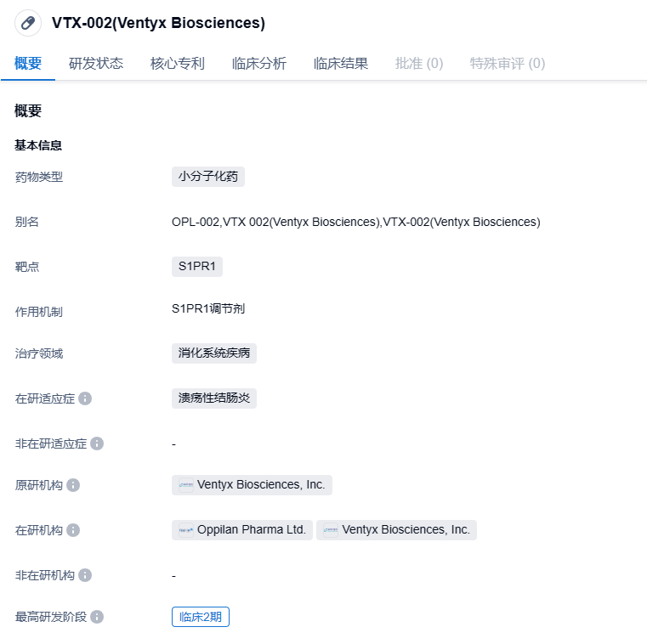Open Oppilan Pharma Ltd. organization link
Screen dimensions: 647x644
point(252,530)
